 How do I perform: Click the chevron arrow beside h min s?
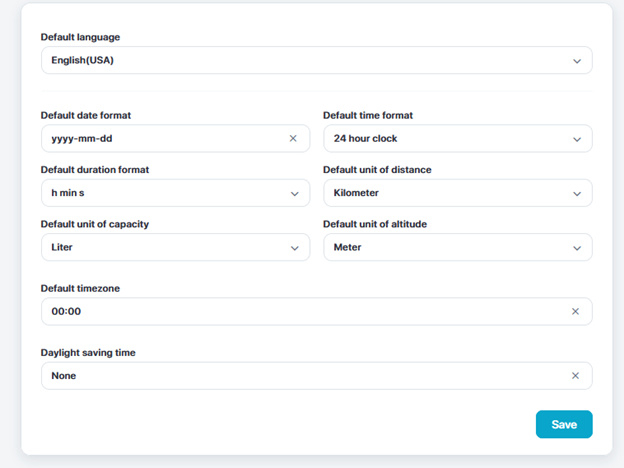[294, 193]
